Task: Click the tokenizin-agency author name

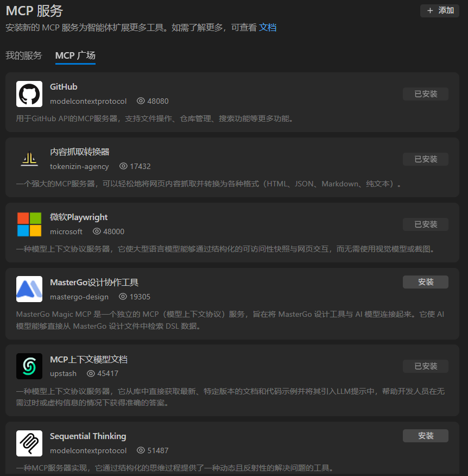Action: pyautogui.click(x=79, y=166)
